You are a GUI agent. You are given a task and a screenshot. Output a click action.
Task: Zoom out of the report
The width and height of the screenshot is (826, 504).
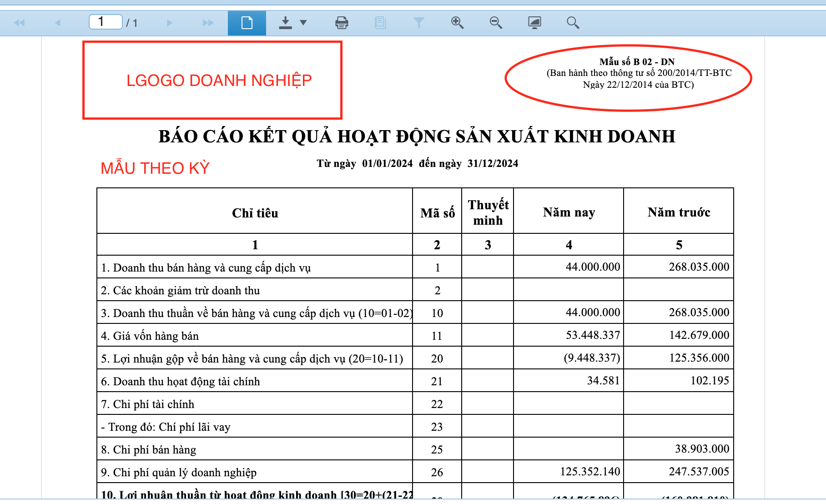pos(496,23)
